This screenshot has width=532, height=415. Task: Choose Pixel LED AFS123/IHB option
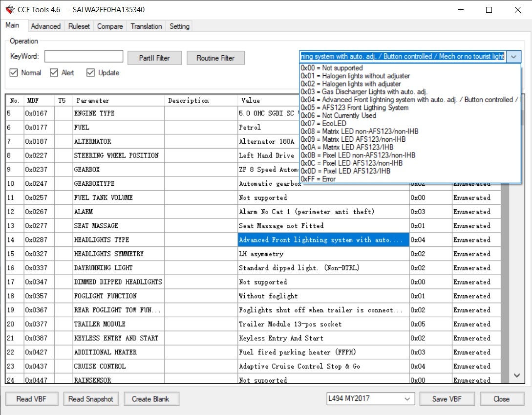(x=410, y=171)
